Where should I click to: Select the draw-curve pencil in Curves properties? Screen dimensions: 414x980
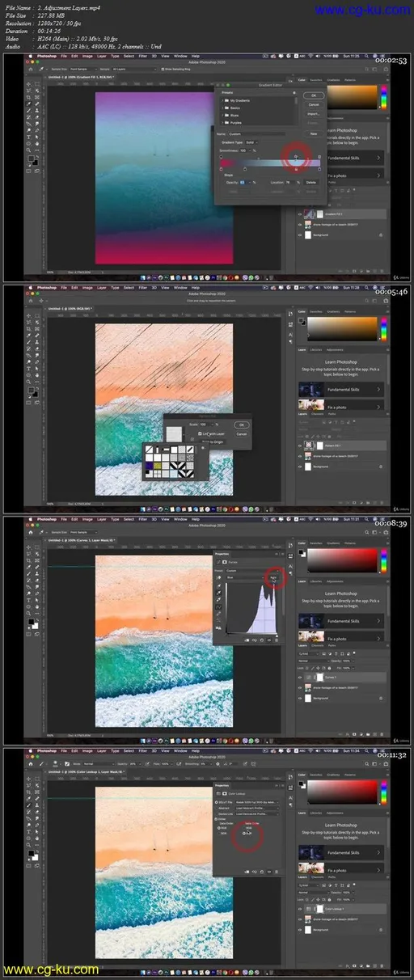pos(218,614)
